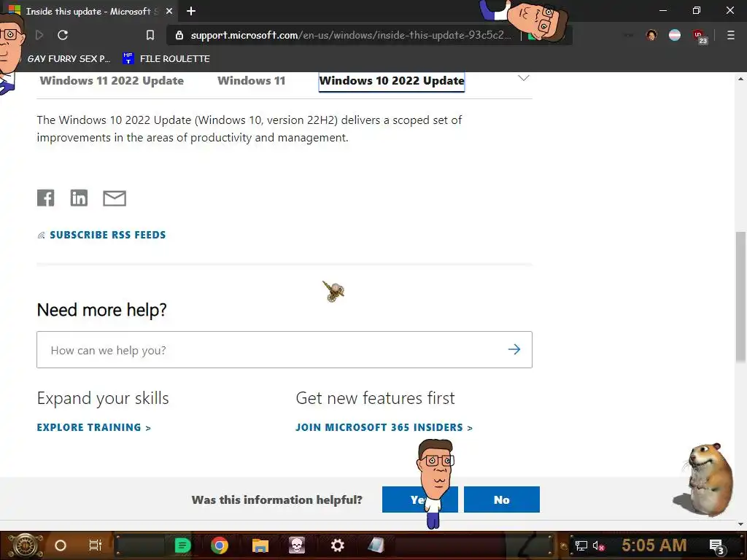Click the forward navigation arrow
This screenshot has height=560, width=747.
click(39, 35)
